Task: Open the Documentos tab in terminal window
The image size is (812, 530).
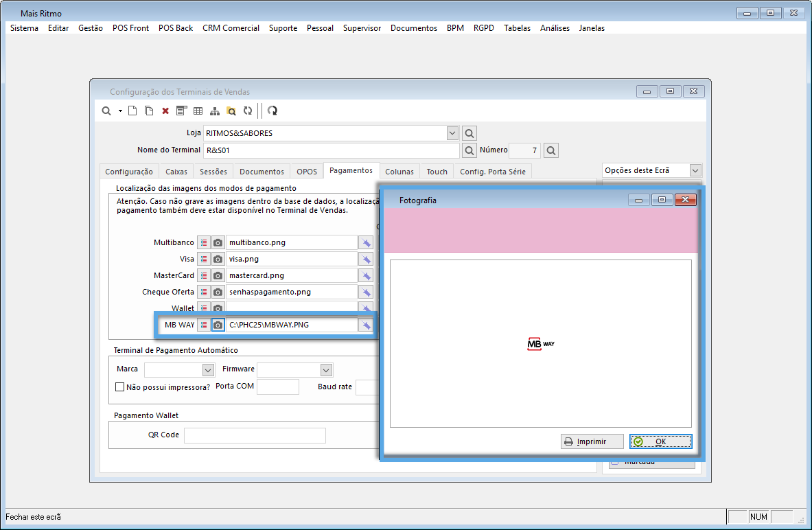Action: (x=262, y=172)
